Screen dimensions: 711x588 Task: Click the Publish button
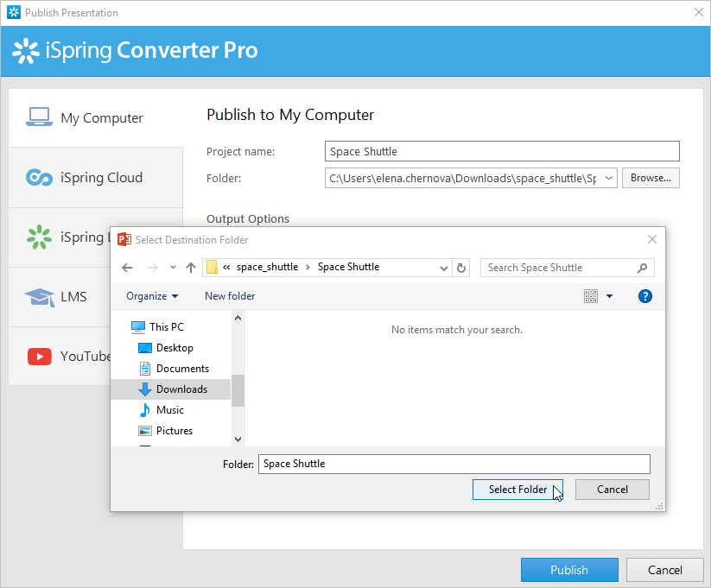coord(569,570)
